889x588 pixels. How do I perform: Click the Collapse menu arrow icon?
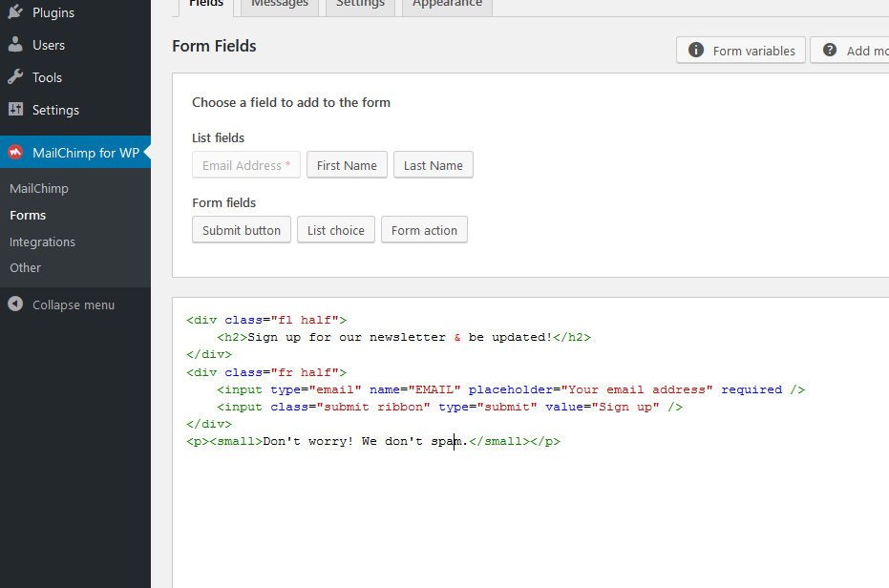pyautogui.click(x=15, y=304)
